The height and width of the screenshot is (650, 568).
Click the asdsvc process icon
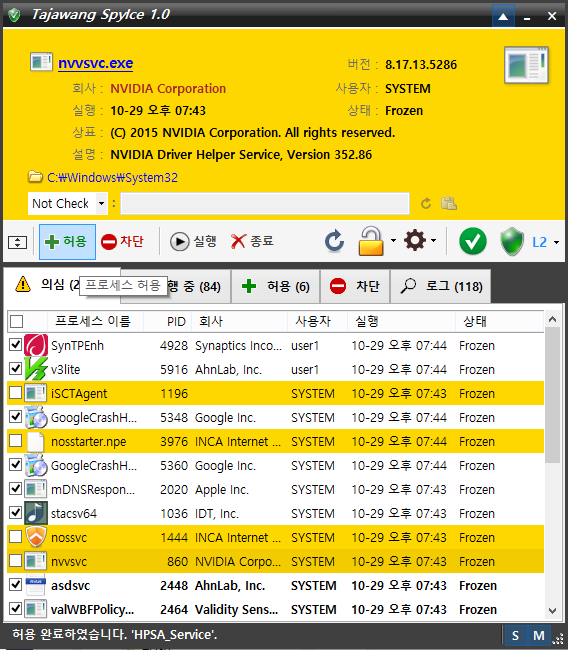36,585
